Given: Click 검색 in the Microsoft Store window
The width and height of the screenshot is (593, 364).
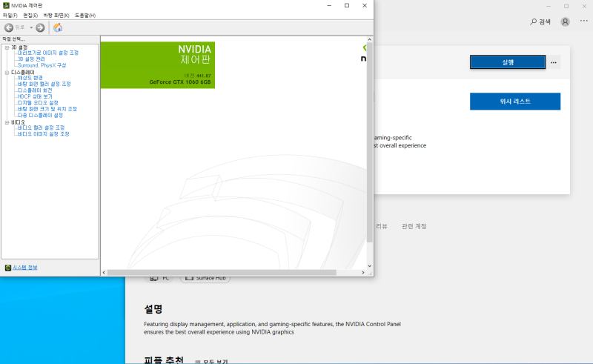Looking at the screenshot, I should coord(540,22).
